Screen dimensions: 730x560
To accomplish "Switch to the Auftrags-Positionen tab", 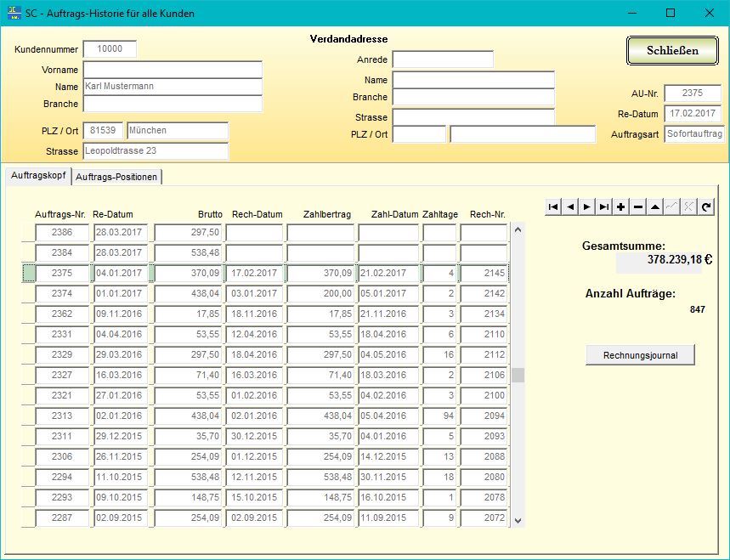I will pos(116,177).
